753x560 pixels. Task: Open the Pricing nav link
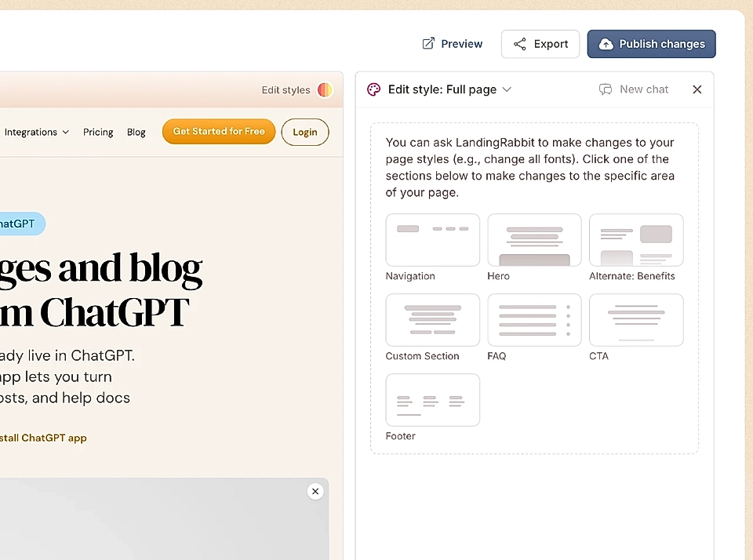tap(98, 132)
